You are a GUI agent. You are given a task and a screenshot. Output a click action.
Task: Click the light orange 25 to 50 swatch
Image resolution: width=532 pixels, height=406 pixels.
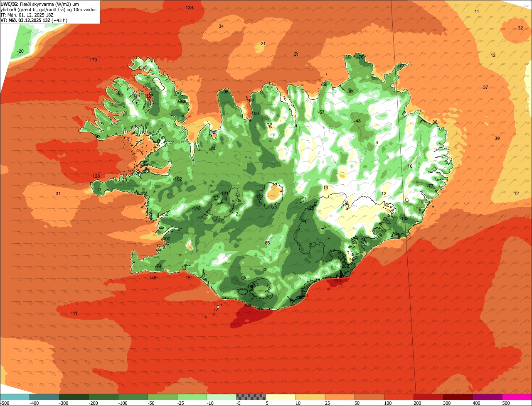(340, 397)
